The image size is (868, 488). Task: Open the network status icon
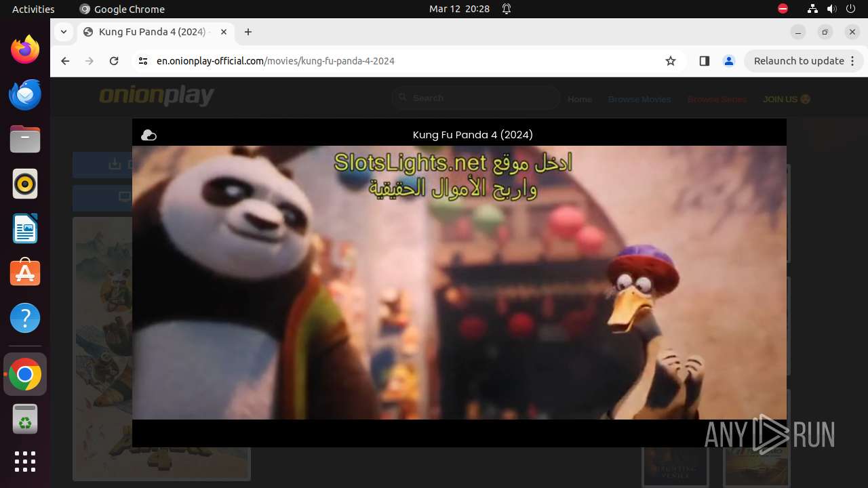(x=812, y=9)
